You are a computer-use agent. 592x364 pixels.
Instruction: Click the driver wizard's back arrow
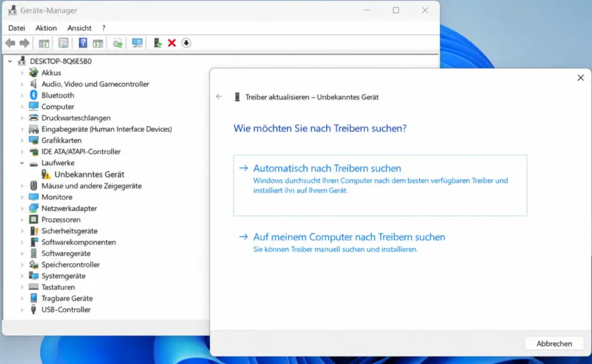219,96
